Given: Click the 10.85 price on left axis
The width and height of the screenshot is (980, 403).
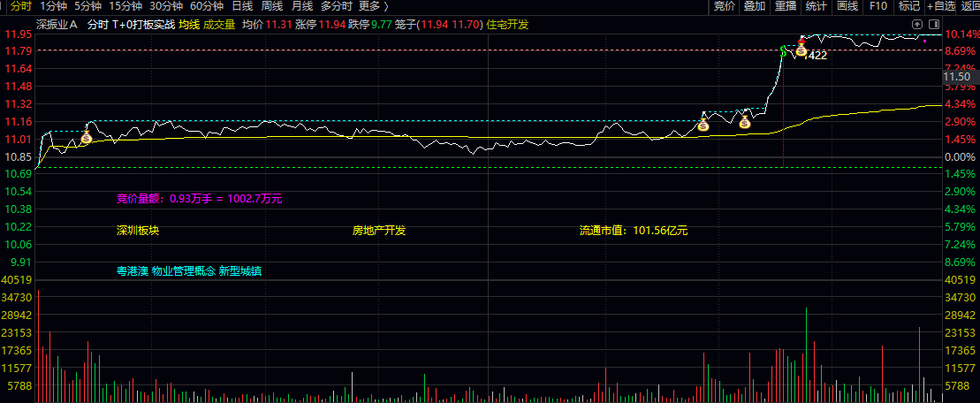Looking at the screenshot, I should (17, 156).
